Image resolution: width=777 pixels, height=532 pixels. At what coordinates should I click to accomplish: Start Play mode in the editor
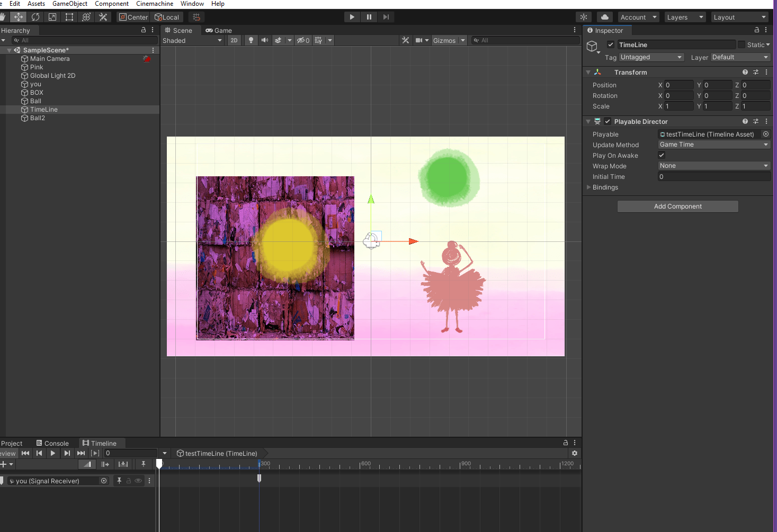[352, 17]
